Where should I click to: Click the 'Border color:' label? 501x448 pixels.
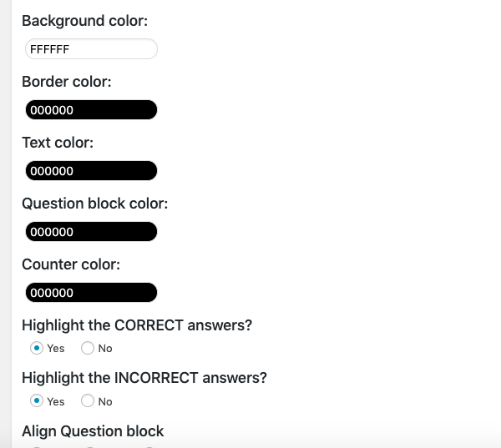pos(66,82)
